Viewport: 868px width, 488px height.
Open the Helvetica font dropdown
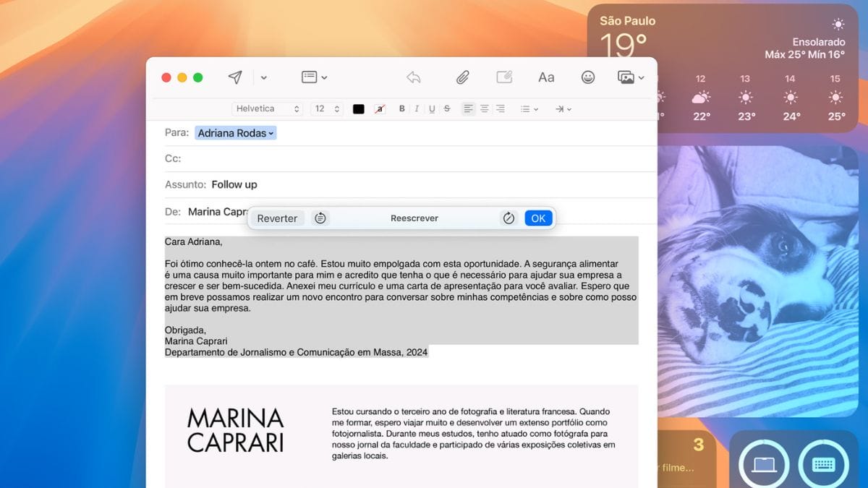(x=267, y=109)
